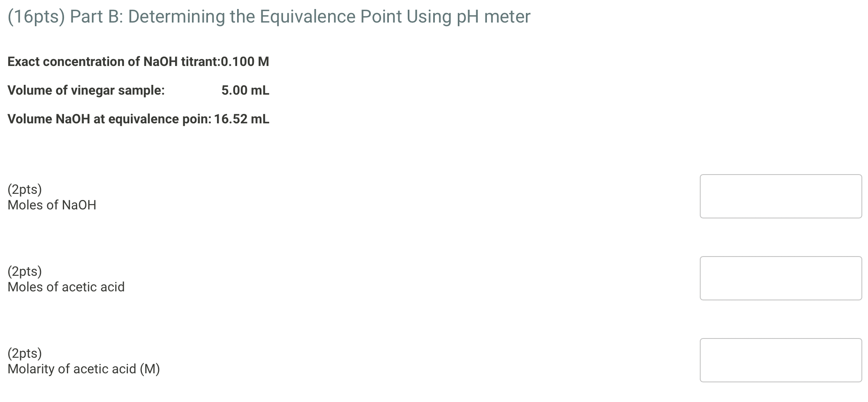This screenshot has width=868, height=402.
Task: Click the vinegar sample volume 5.00 mL
Action: (x=245, y=90)
